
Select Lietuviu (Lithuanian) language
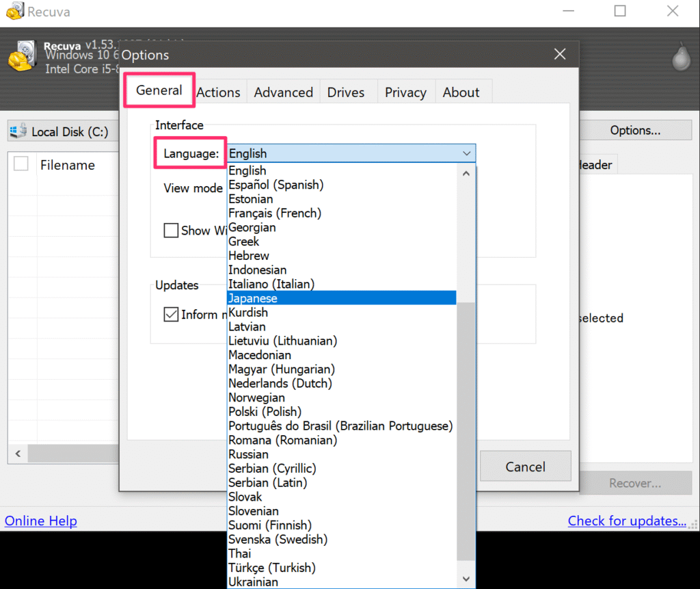(342, 341)
